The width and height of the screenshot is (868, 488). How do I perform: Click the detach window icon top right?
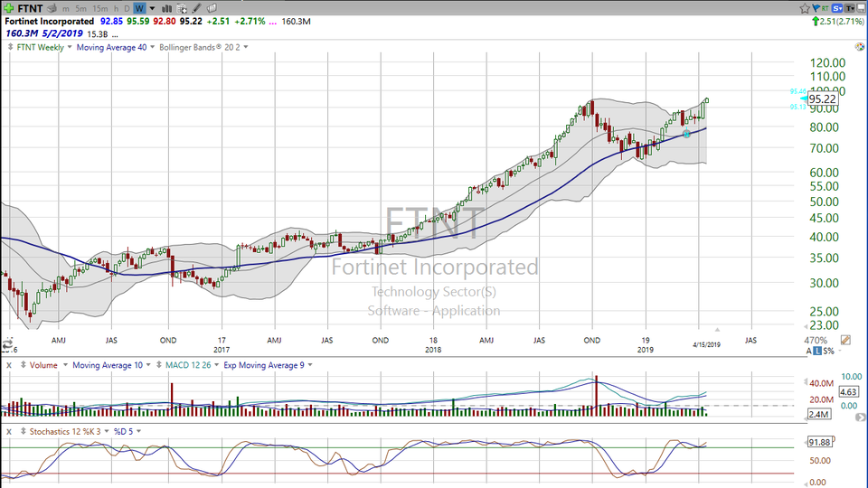tap(862, 8)
